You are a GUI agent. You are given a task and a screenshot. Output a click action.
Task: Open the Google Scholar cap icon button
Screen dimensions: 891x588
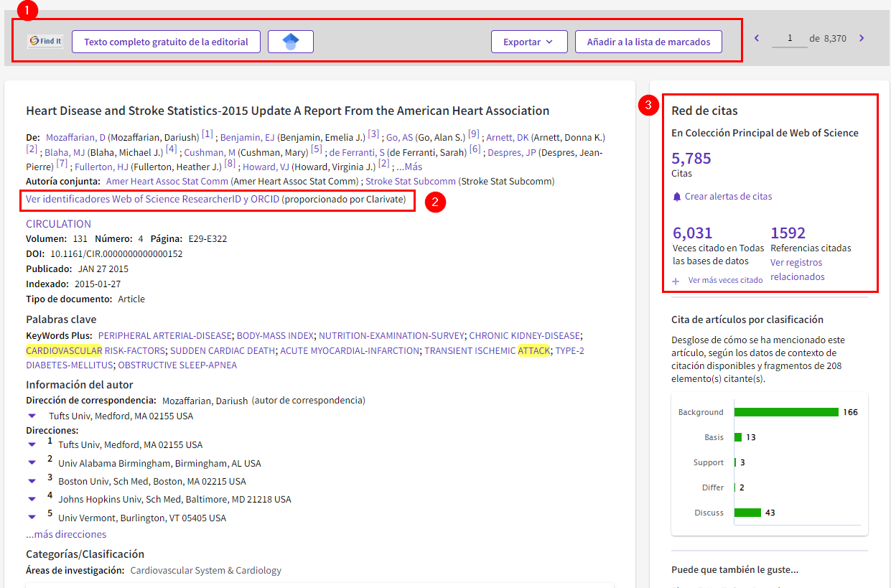click(x=291, y=42)
